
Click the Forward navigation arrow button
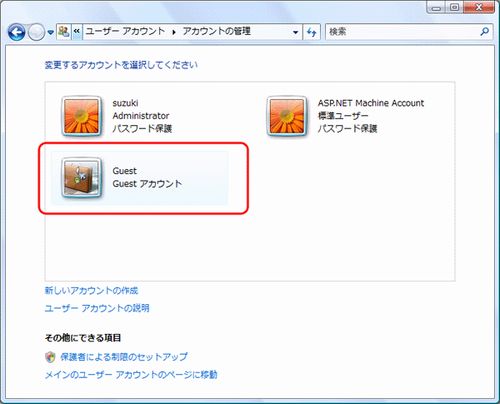point(36,32)
